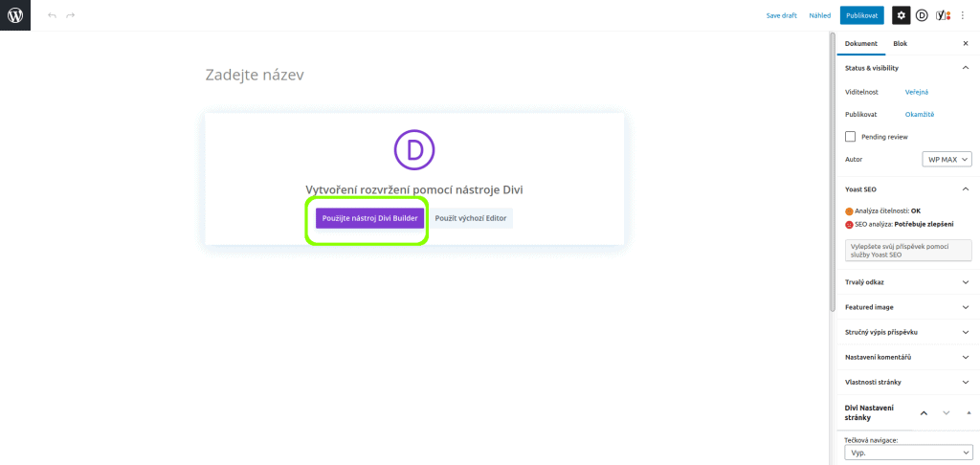Close the settings sidebar with X
The height and width of the screenshot is (465, 980).
(966, 44)
